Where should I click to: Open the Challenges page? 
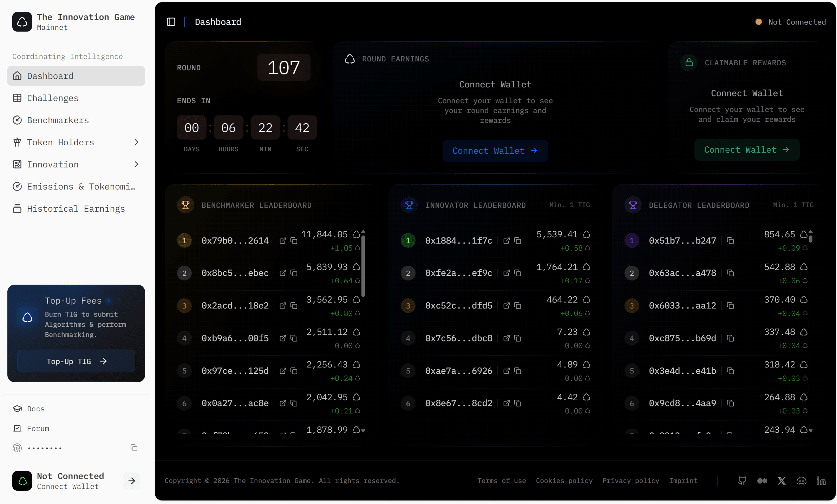click(53, 98)
